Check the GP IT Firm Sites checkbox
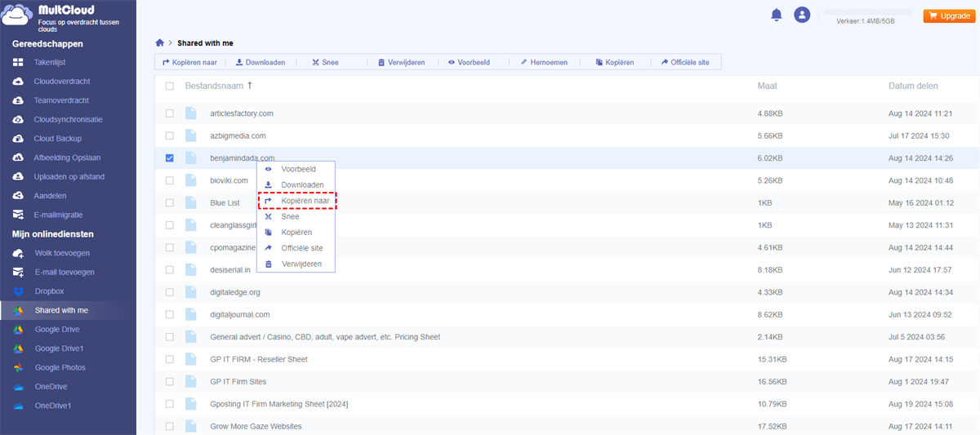 (170, 381)
